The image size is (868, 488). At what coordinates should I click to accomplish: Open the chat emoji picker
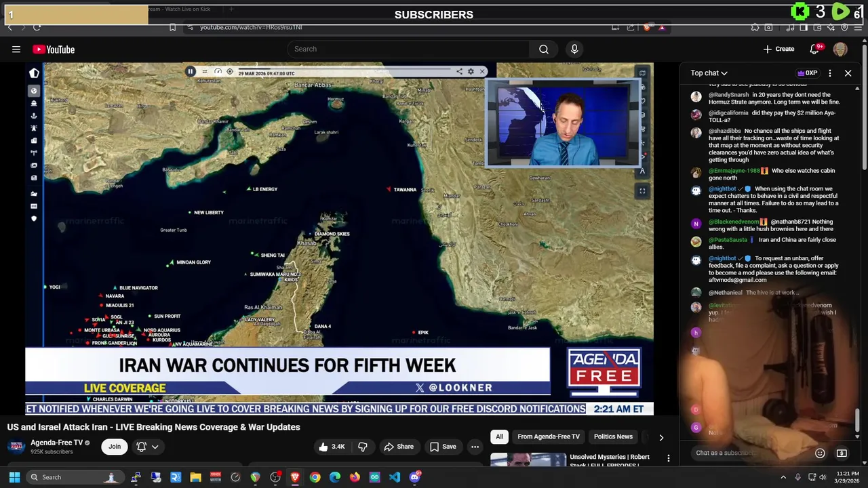[820, 453]
